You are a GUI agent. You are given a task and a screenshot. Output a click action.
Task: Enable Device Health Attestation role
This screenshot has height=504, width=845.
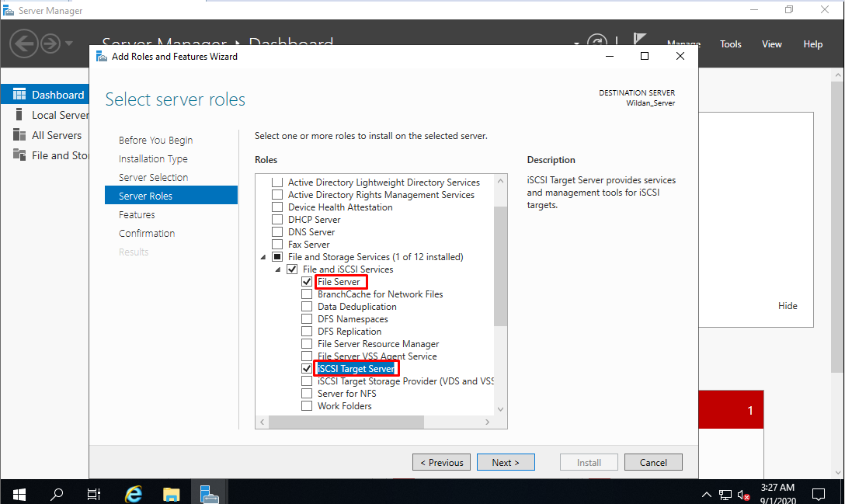coord(277,207)
